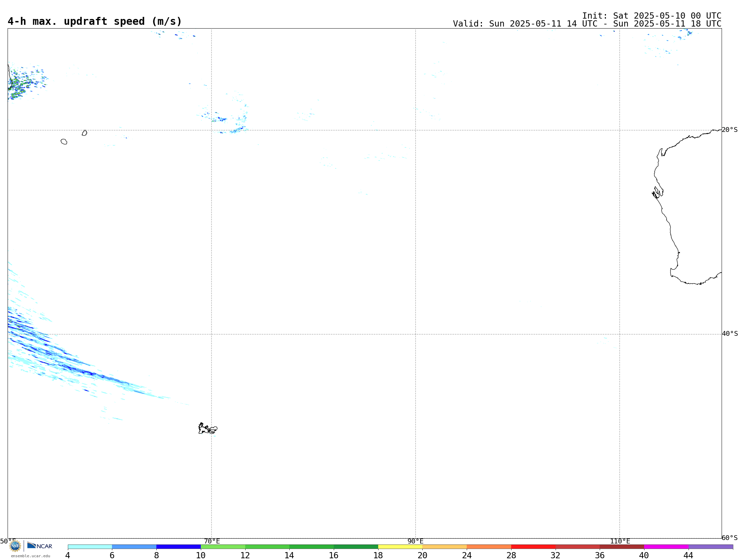The height and width of the screenshot is (560, 744).
Task: Click the 60°S latitude label
Action: pos(730,538)
